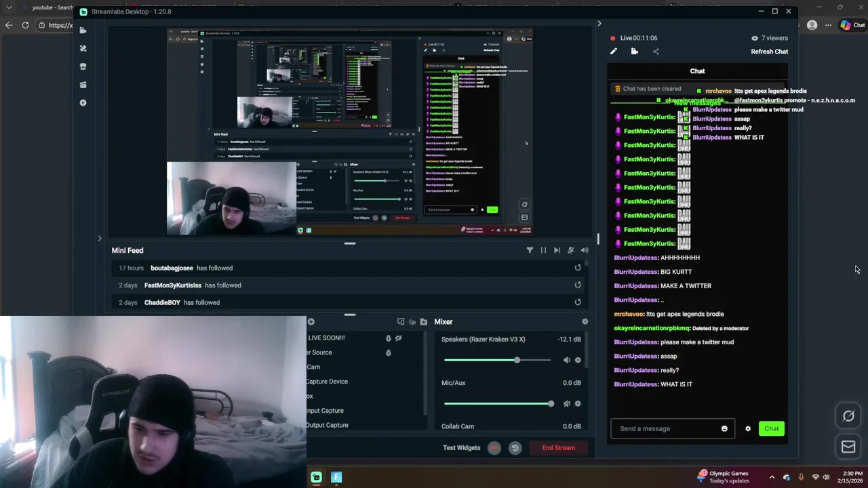Reload page in background browser window
Screen dimensions: 868x488
pyautogui.click(x=25, y=25)
